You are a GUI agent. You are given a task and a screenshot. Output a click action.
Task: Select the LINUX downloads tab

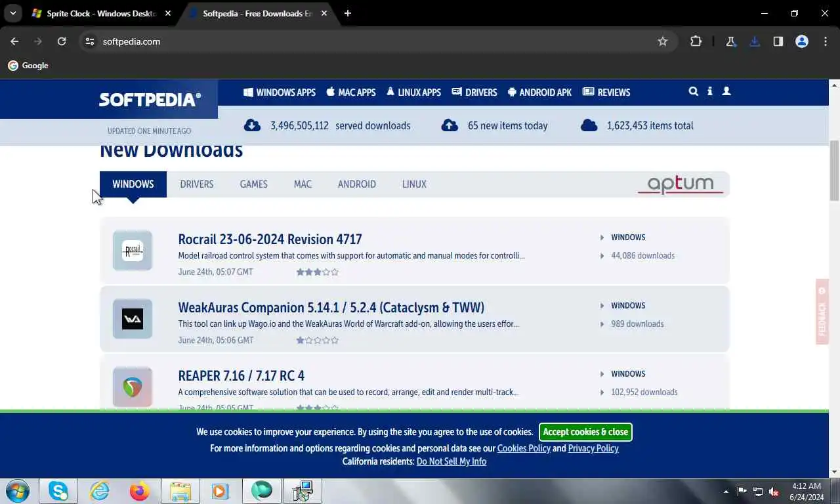click(x=414, y=184)
